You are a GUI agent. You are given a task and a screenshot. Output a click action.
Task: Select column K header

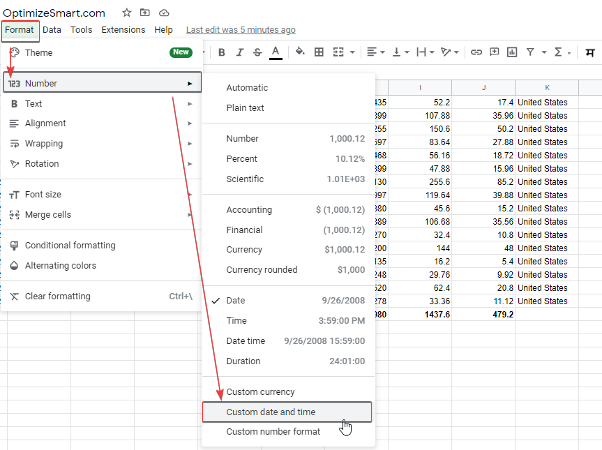[x=547, y=87]
